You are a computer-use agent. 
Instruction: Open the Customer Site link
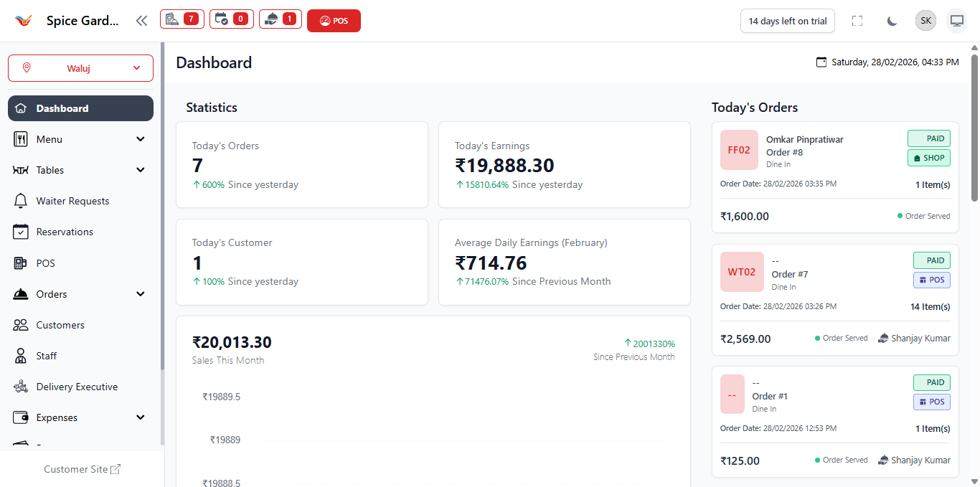(82, 468)
